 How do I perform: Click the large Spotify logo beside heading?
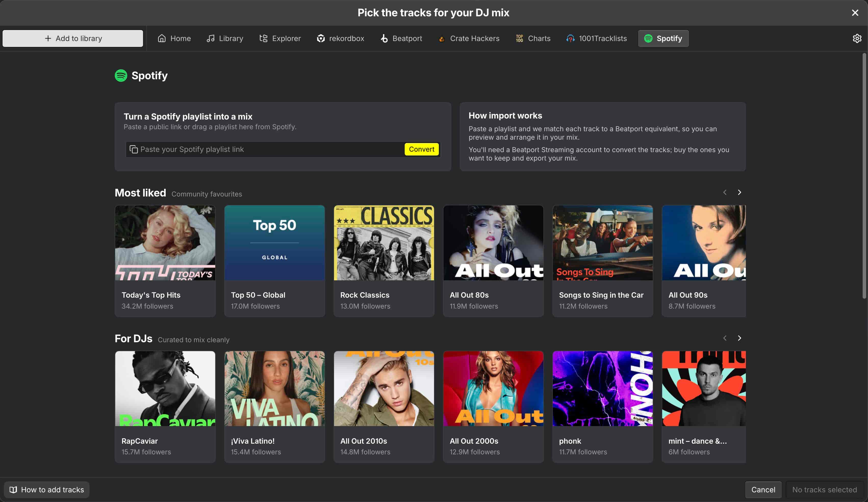tap(121, 75)
